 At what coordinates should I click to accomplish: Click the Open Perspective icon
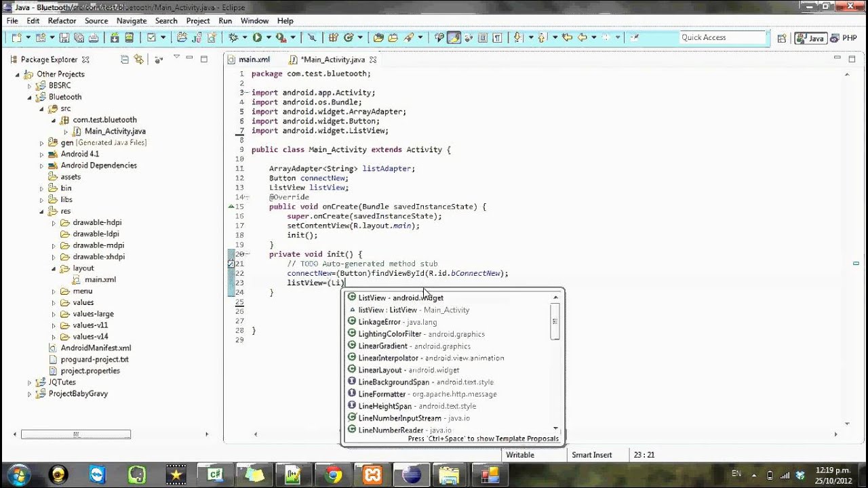[782, 39]
